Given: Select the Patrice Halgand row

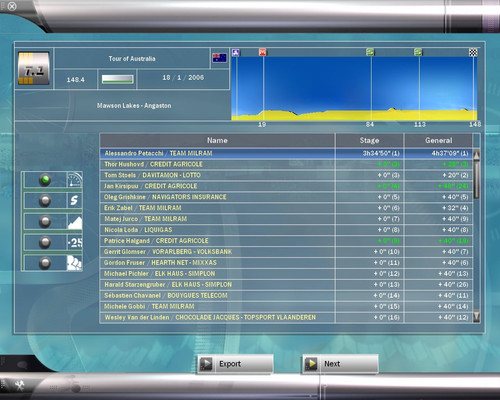Looking at the screenshot, I should 286,241.
